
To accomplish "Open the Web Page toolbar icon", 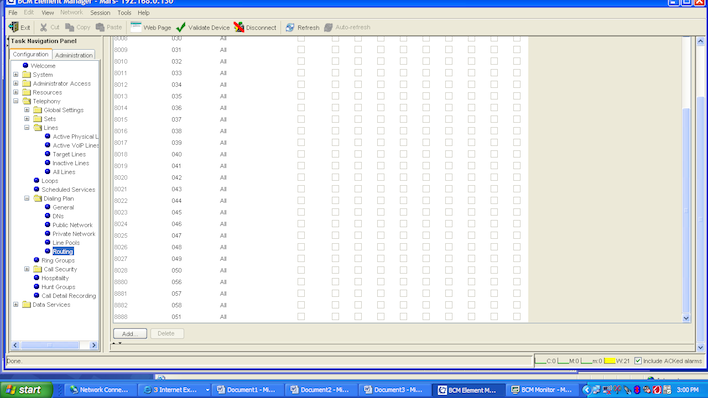I will pyautogui.click(x=135, y=27).
